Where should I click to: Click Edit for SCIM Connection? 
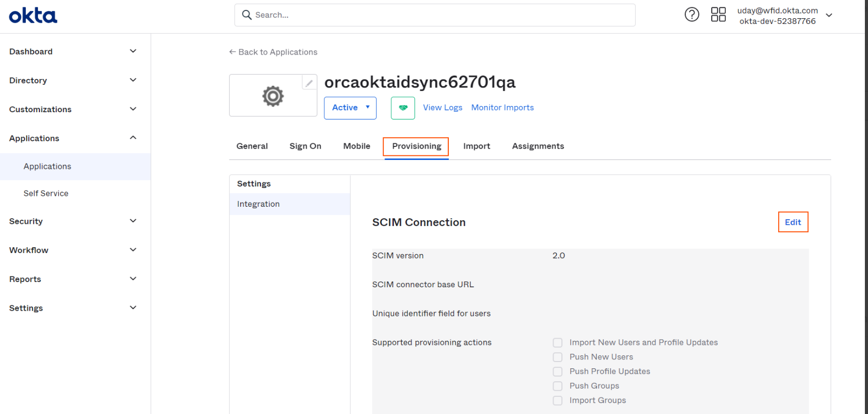793,222
